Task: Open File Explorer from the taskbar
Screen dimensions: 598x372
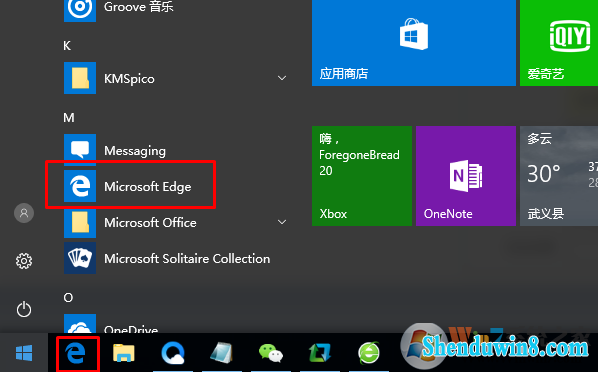Action: point(124,353)
